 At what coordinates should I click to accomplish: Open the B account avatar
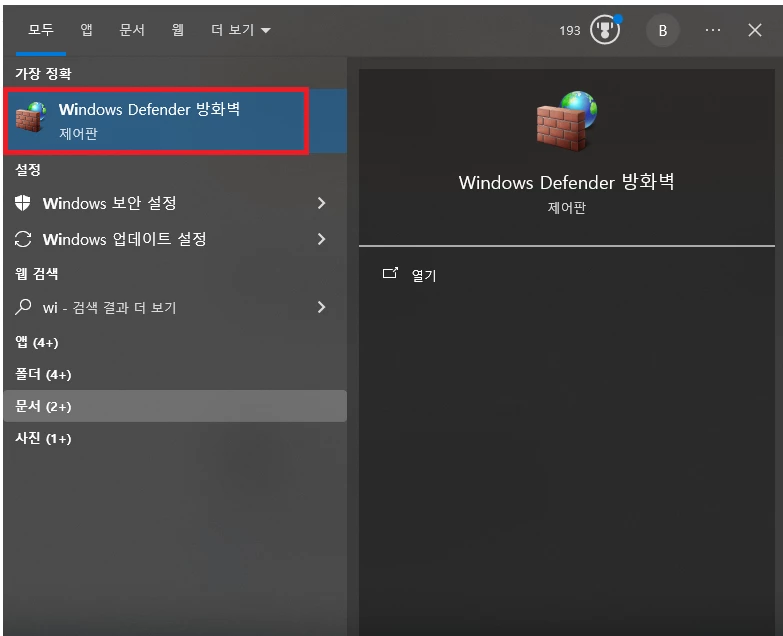(663, 30)
